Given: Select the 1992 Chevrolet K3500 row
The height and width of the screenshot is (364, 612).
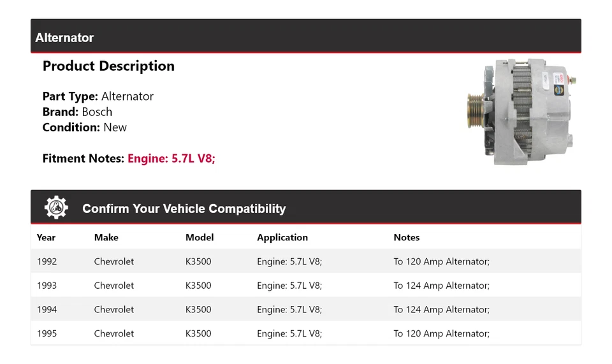Looking at the screenshot, I should [305, 261].
